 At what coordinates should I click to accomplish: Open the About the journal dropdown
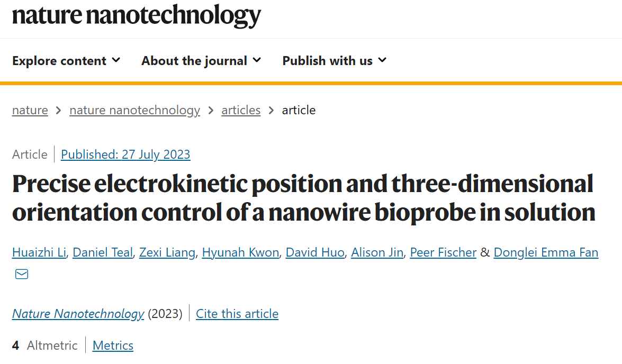[x=201, y=61]
